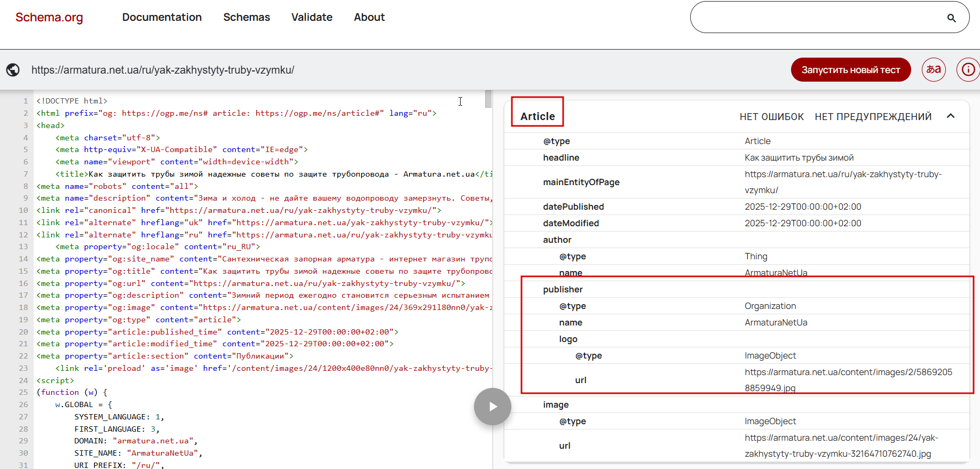Go to Schema.org home logo

click(49, 17)
